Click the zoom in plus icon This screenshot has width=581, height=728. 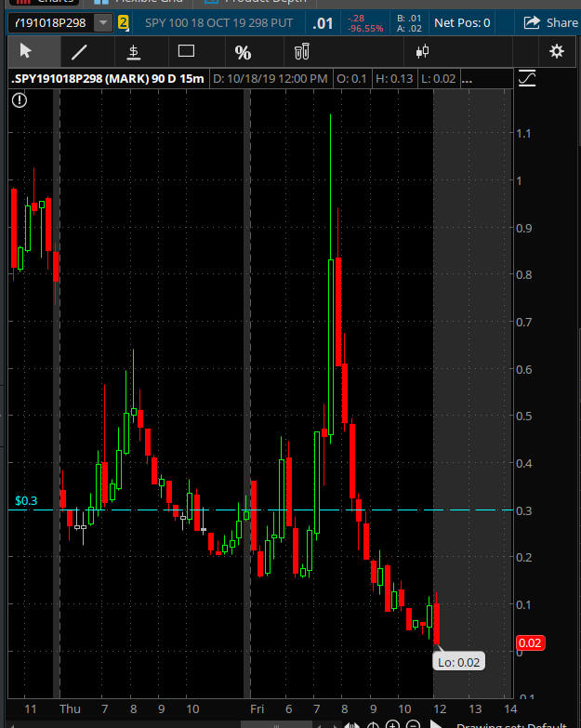coord(392,723)
